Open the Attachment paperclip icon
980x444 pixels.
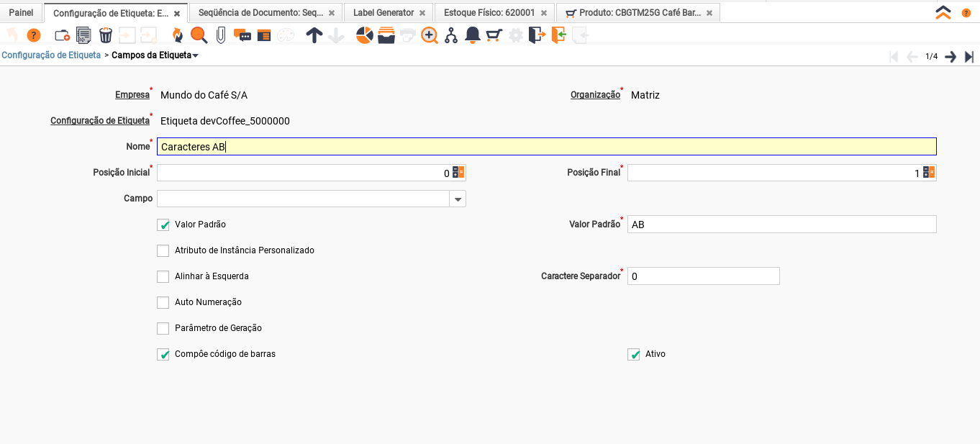point(220,35)
